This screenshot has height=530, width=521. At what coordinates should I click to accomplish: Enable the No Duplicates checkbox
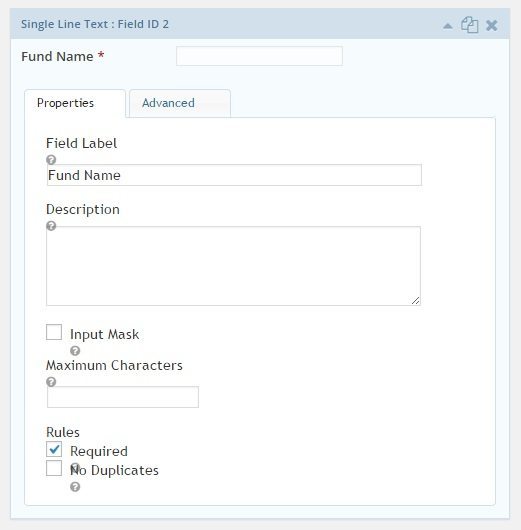tap(54, 468)
